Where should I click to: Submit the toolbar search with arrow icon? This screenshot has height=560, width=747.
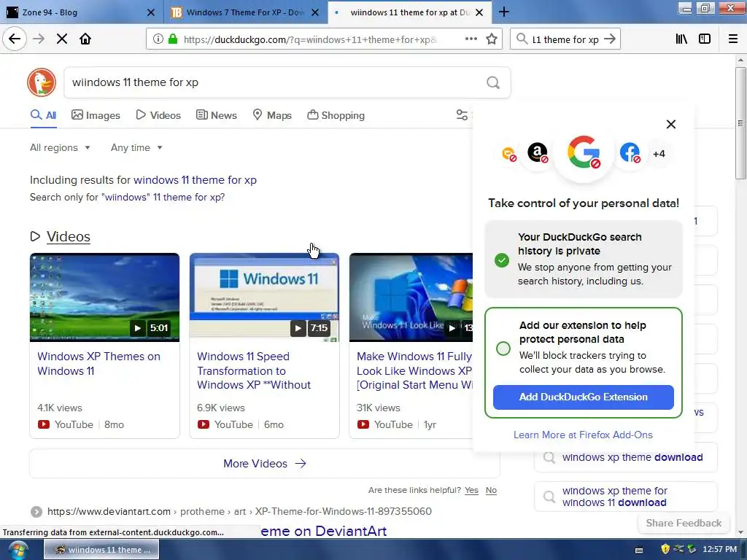(610, 39)
